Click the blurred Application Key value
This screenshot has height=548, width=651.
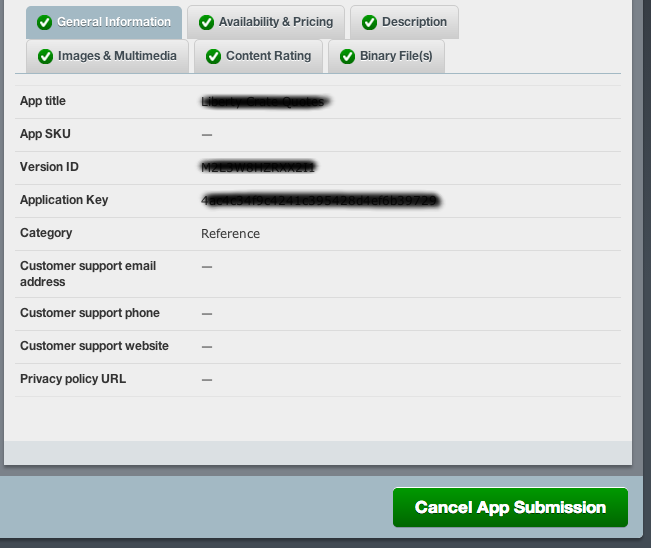[320, 200]
